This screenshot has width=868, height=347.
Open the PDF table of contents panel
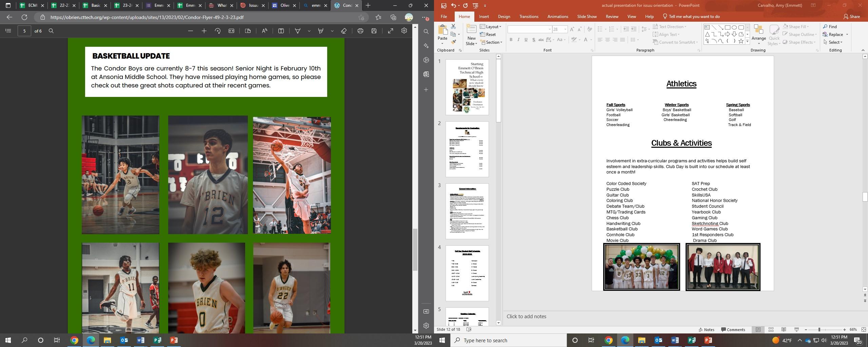(x=8, y=31)
